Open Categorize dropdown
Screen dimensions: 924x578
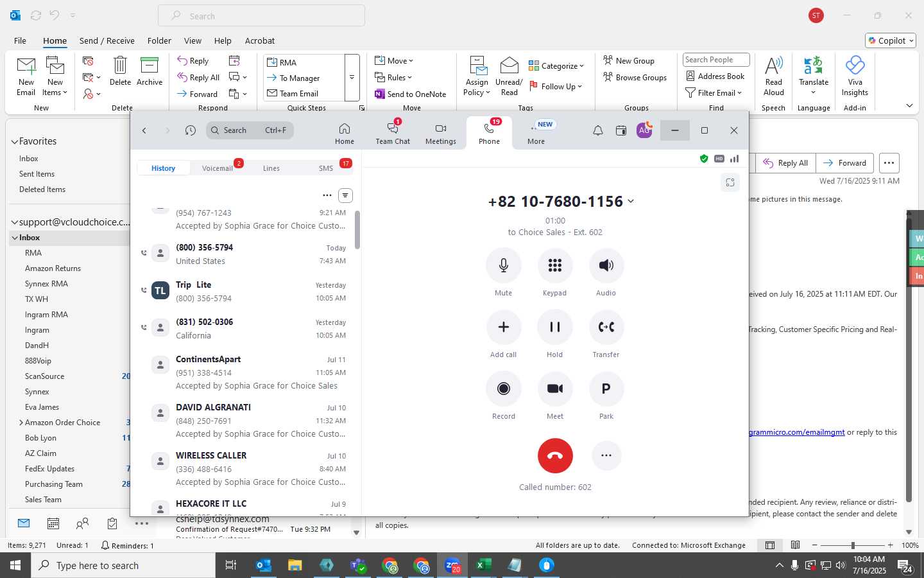tap(556, 66)
